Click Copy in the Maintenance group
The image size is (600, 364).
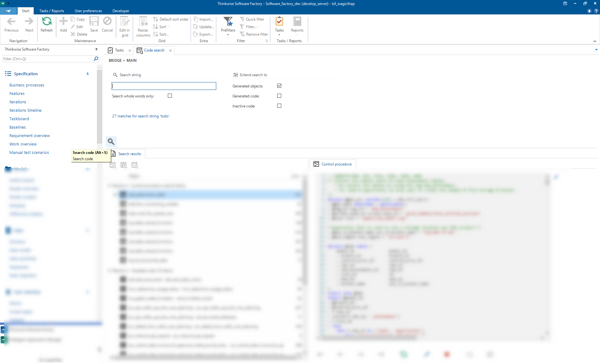coord(78,19)
